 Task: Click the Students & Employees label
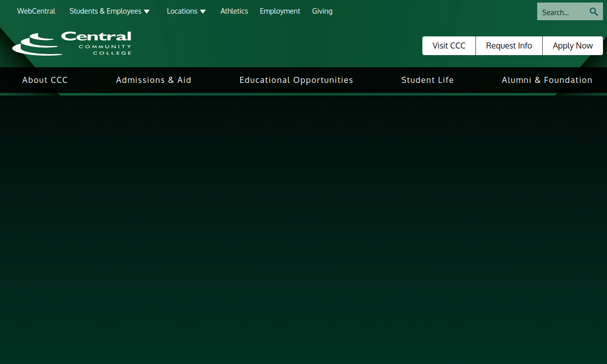coord(105,11)
